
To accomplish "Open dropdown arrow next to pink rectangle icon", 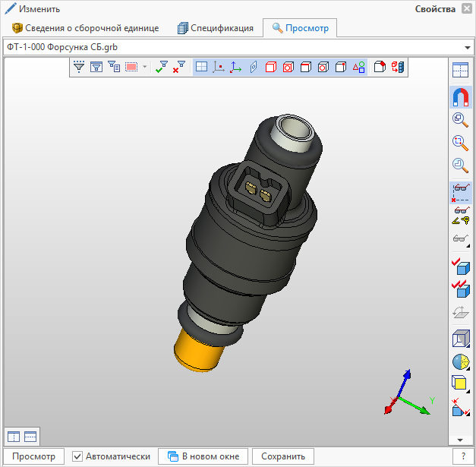I will click(145, 67).
